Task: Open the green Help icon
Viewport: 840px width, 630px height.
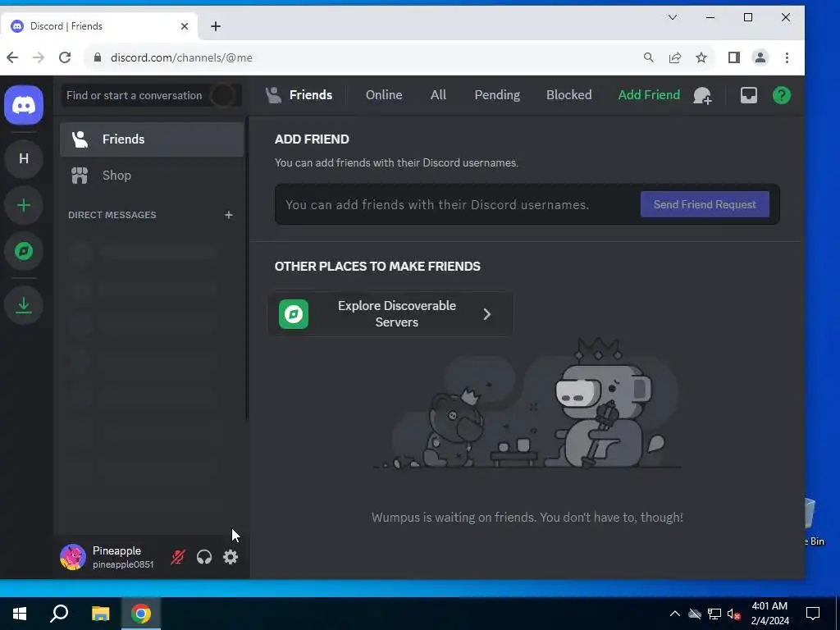Action: pyautogui.click(x=782, y=95)
